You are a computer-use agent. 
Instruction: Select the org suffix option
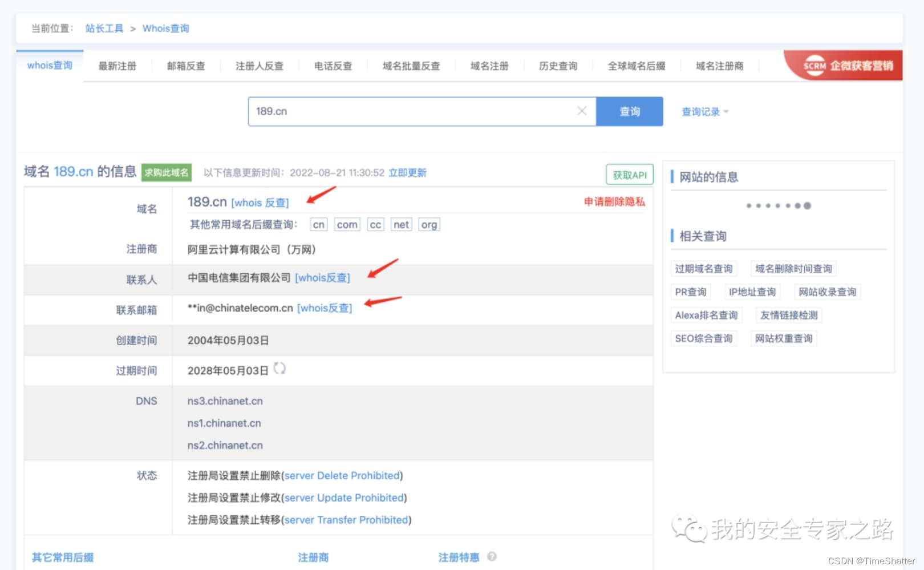tap(429, 225)
